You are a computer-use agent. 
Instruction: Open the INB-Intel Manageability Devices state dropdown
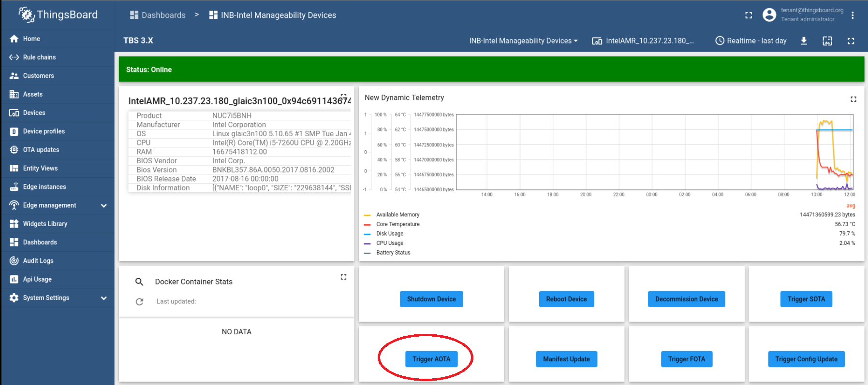[523, 41]
